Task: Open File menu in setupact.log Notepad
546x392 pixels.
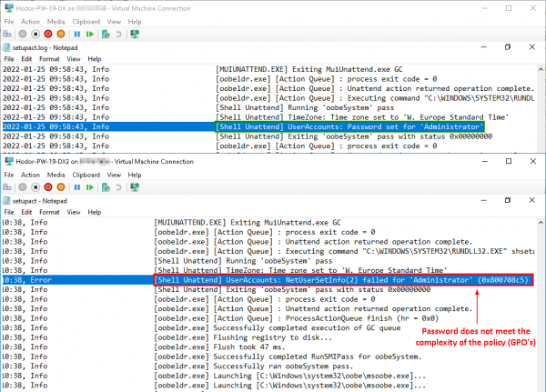Action: pos(9,59)
